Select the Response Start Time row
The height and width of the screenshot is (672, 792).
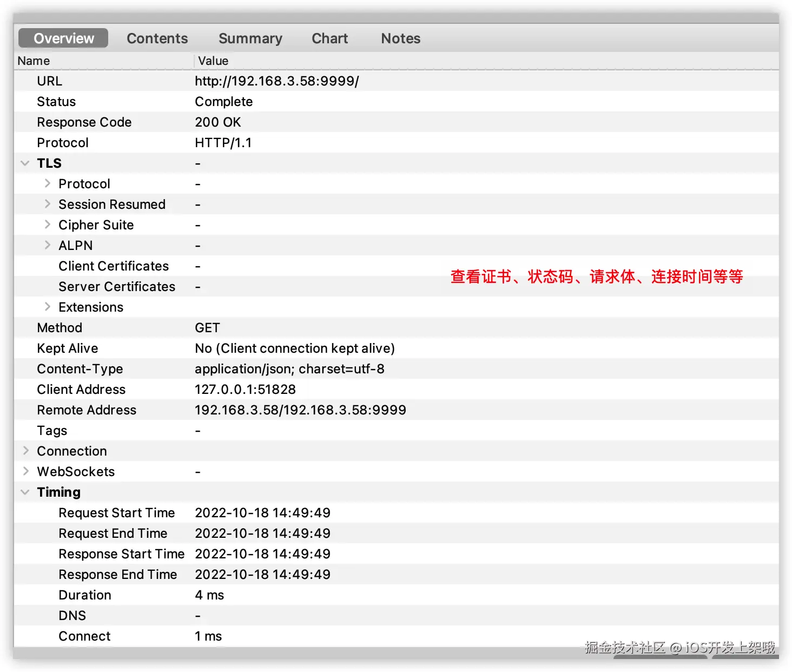click(397, 554)
